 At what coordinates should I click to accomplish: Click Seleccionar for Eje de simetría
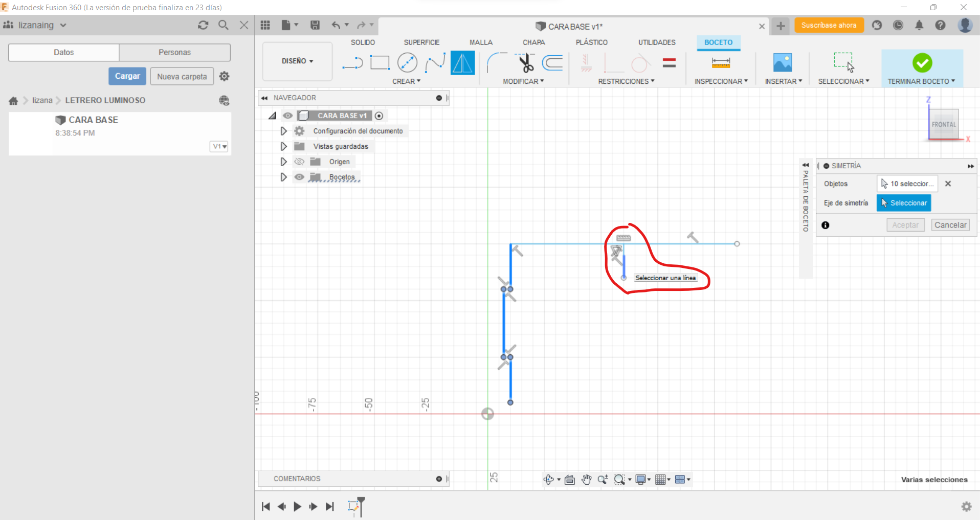(904, 203)
